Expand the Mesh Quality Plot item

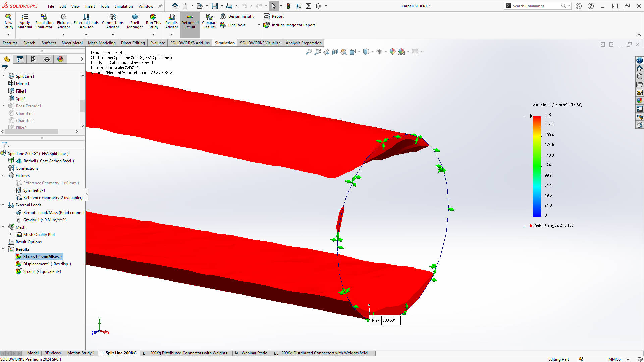coord(11,234)
